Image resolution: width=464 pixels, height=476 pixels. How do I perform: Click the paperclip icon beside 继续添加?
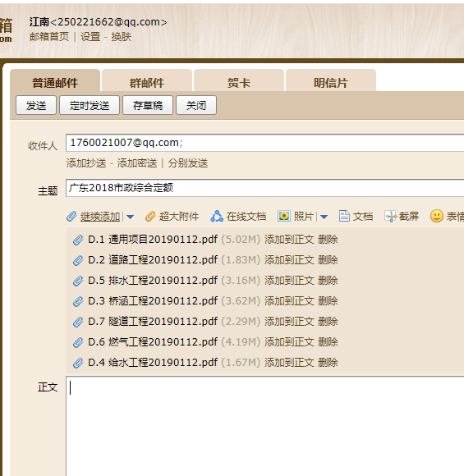(x=71, y=217)
